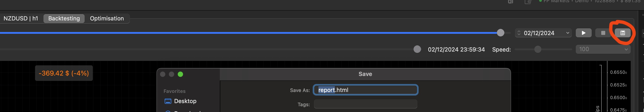Image resolution: width=644 pixels, height=112 pixels.
Task: Click the Speed slider handle
Action: 537,49
